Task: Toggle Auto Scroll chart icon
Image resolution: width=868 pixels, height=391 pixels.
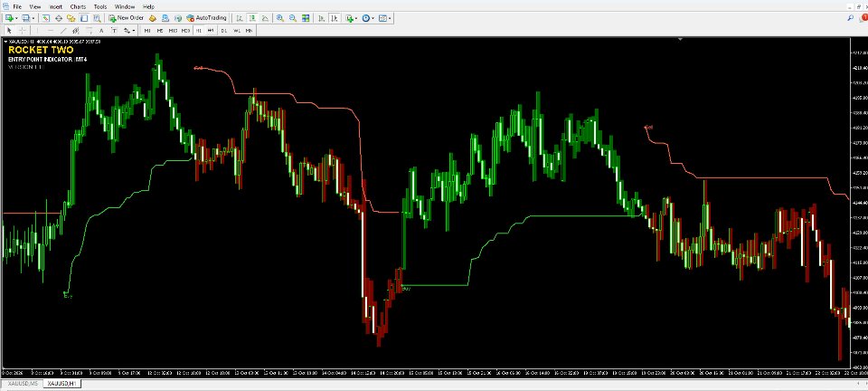Action: (321, 18)
